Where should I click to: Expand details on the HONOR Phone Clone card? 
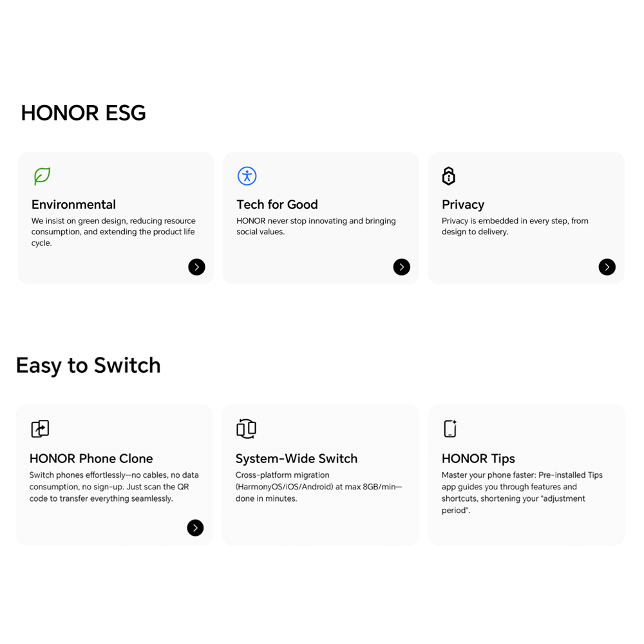point(195,527)
